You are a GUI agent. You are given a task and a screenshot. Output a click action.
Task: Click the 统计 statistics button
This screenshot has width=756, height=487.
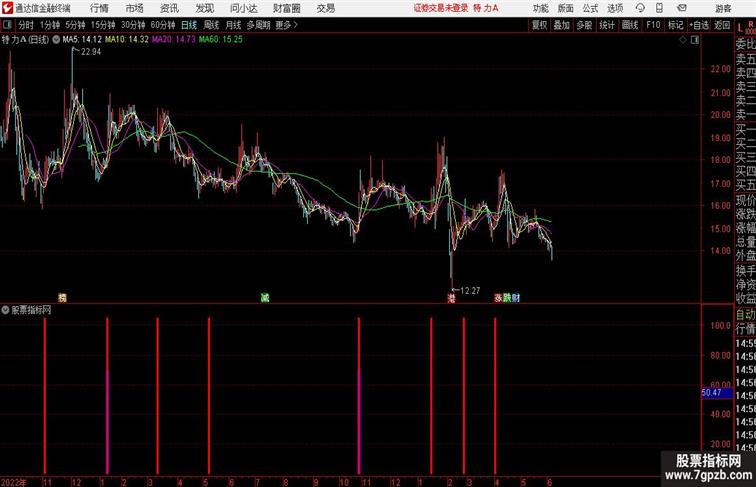[x=607, y=25]
